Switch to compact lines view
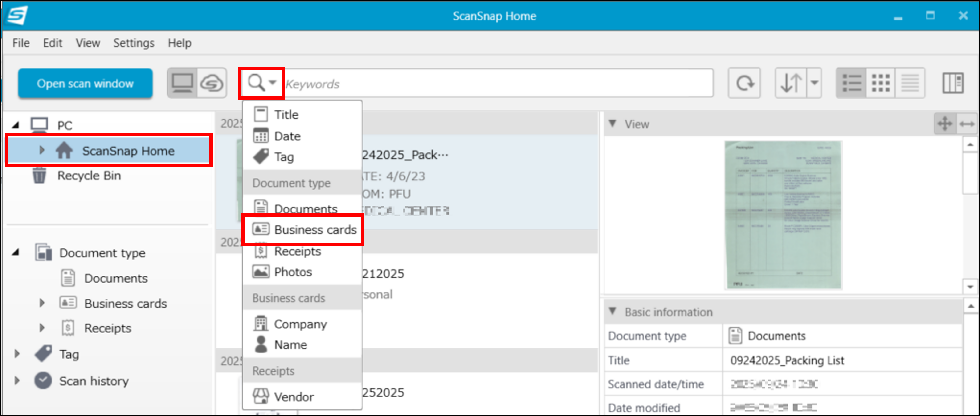980x416 pixels. tap(910, 83)
